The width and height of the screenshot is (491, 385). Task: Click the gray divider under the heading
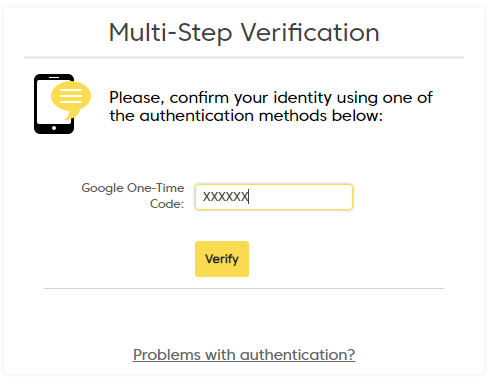[x=244, y=58]
